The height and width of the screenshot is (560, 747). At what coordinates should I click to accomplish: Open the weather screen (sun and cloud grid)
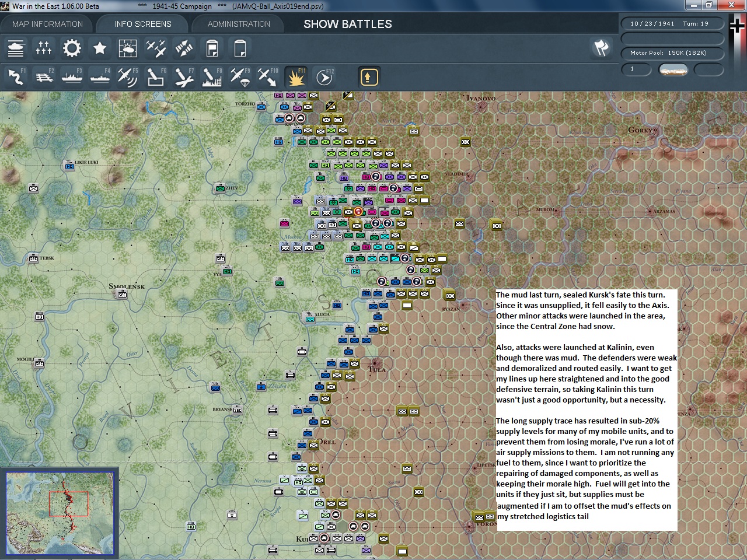128,48
